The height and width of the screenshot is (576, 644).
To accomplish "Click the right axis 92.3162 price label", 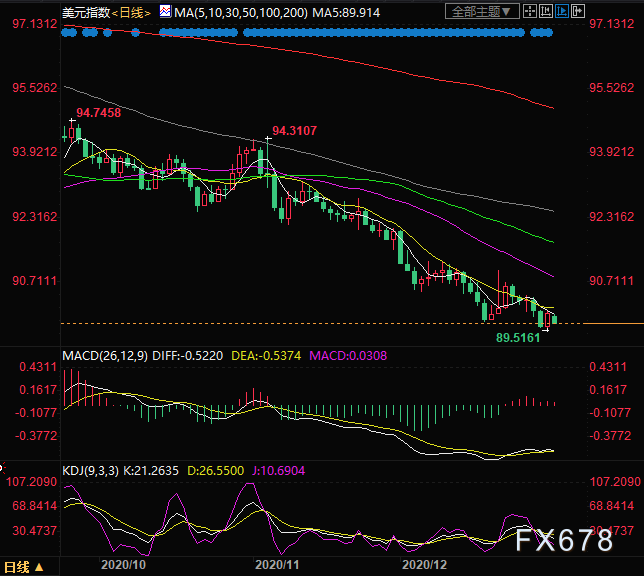I will [x=612, y=217].
